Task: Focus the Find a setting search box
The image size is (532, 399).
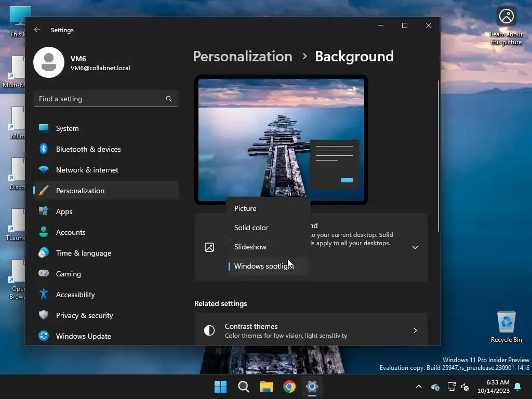Action: [x=106, y=99]
